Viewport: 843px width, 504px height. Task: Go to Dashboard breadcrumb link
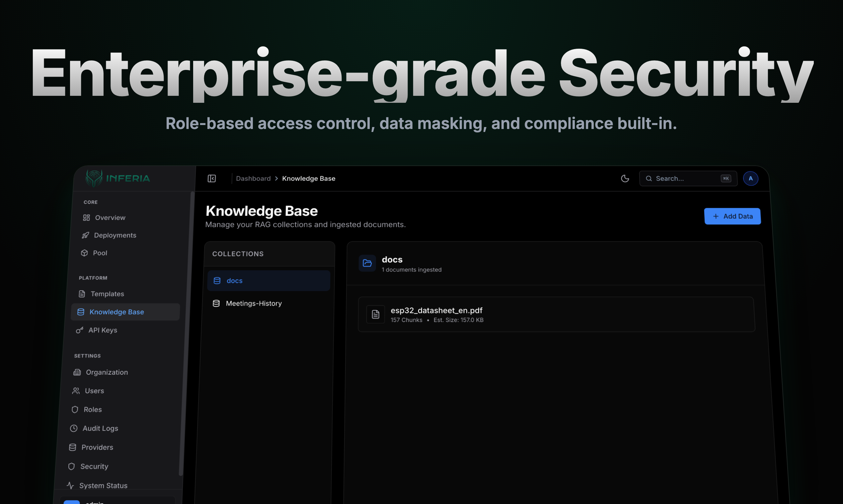coord(253,178)
